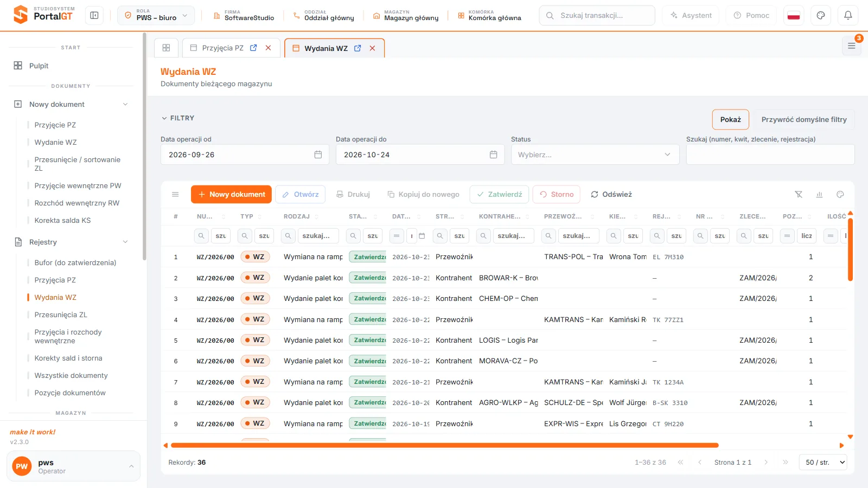Click the Pokaż filter button
868x488 pixels.
click(x=730, y=119)
